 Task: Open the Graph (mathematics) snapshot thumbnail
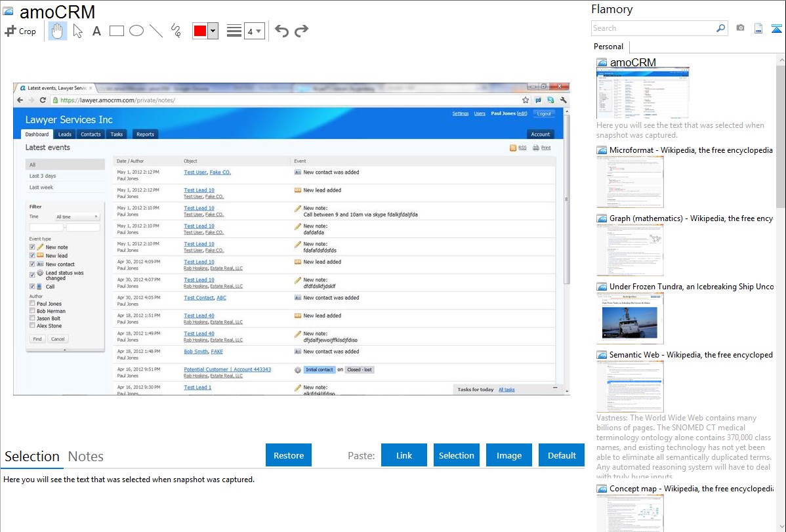[x=630, y=250]
